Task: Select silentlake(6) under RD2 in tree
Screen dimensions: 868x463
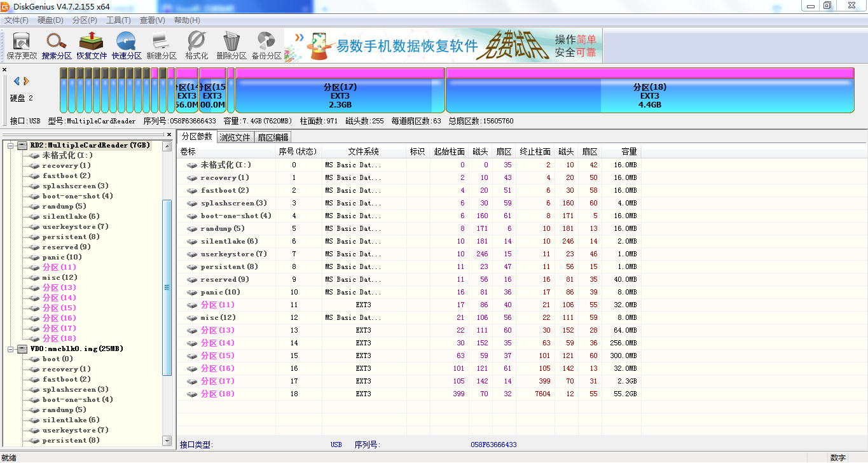Action: 71,216
